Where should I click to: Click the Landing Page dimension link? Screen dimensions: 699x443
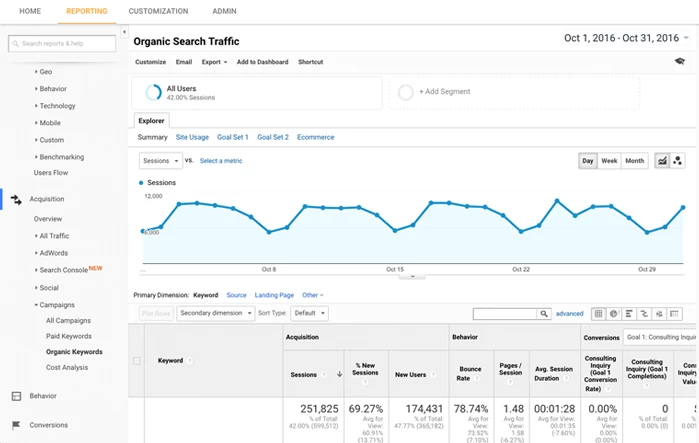tap(274, 295)
